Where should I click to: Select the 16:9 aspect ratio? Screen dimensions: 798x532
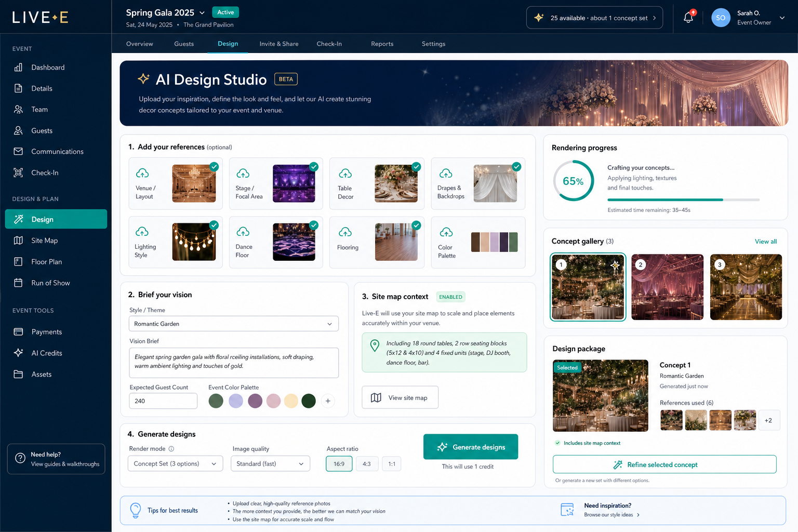click(x=339, y=464)
